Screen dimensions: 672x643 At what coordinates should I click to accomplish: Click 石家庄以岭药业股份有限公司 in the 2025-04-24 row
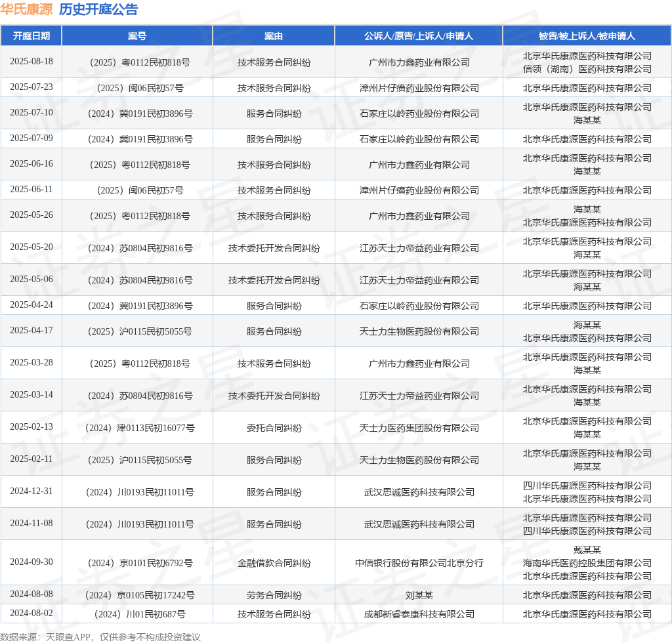click(x=419, y=306)
